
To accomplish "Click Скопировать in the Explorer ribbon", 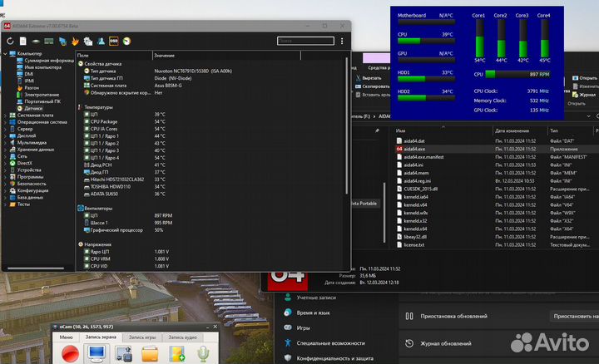I will tap(373, 86).
